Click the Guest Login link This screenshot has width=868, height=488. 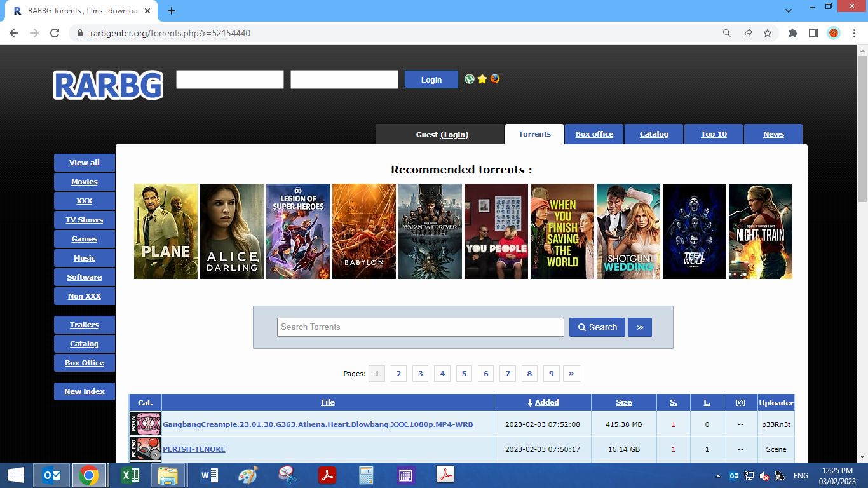pyautogui.click(x=454, y=135)
